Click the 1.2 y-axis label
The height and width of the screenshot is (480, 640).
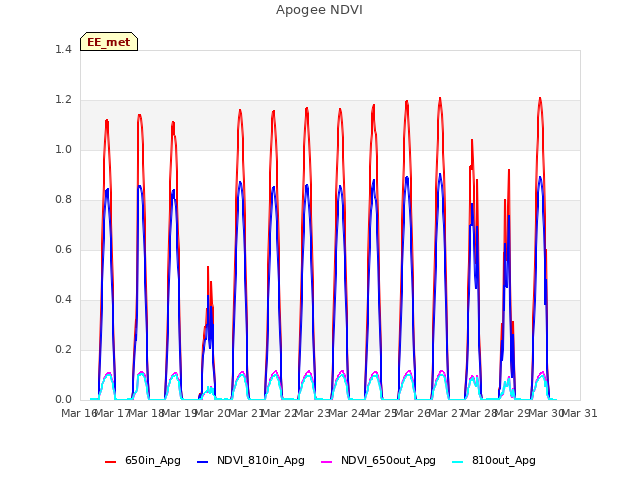coord(63,100)
